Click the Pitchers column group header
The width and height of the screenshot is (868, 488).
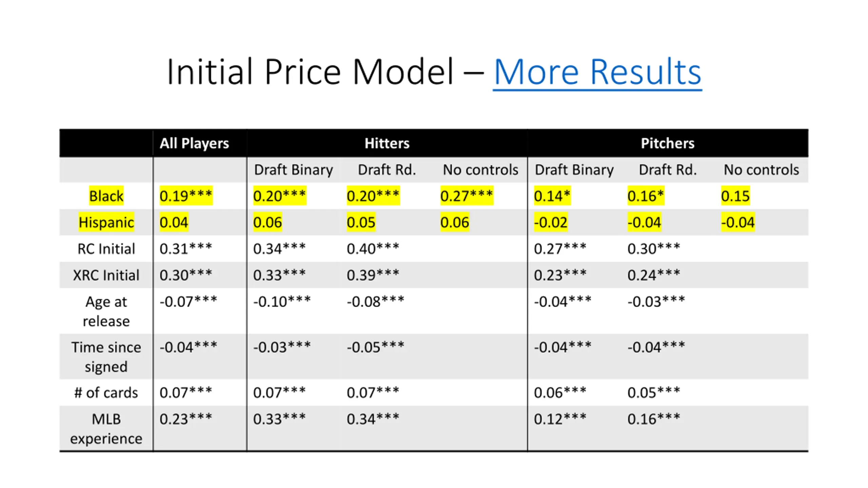667,143
